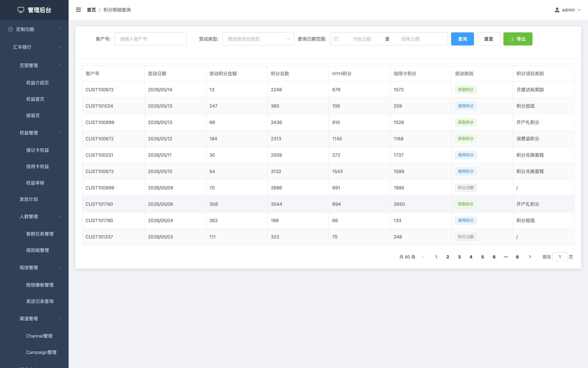This screenshot has width=588, height=368.
Task: Click the gear icon beside 定制功能
Action: coord(10,29)
